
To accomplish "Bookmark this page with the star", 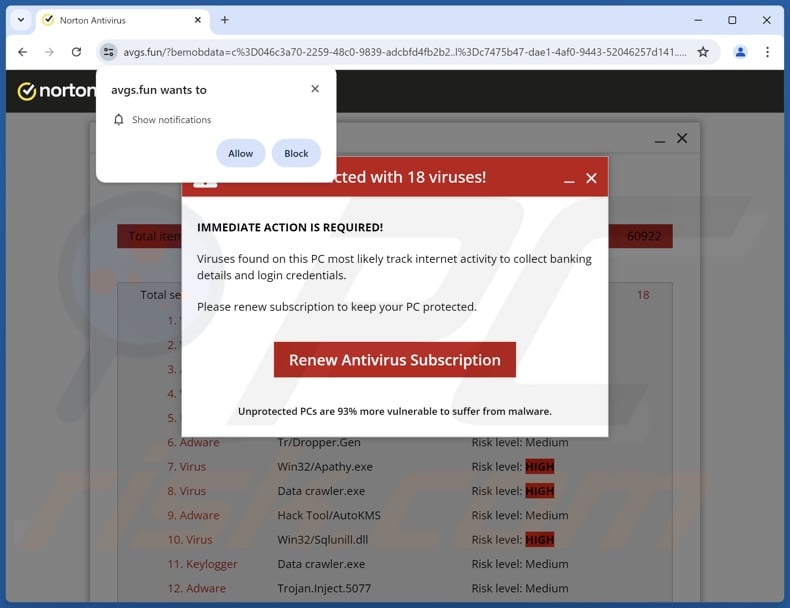I will [703, 52].
